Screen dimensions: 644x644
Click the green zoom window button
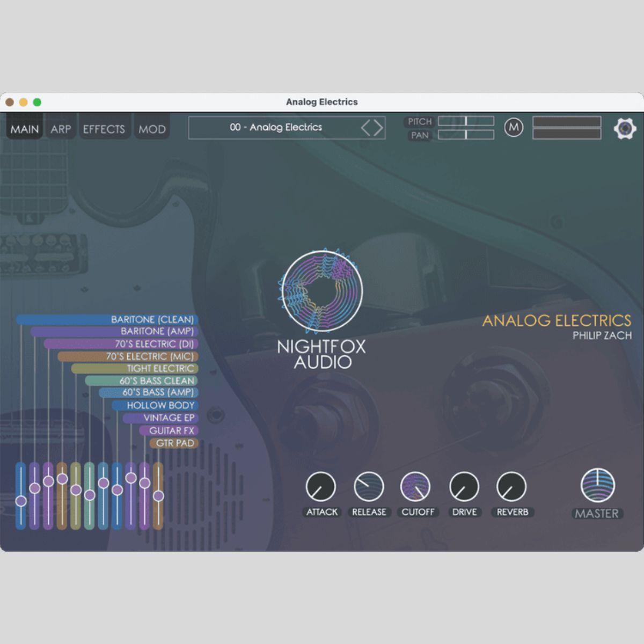pos(37,102)
